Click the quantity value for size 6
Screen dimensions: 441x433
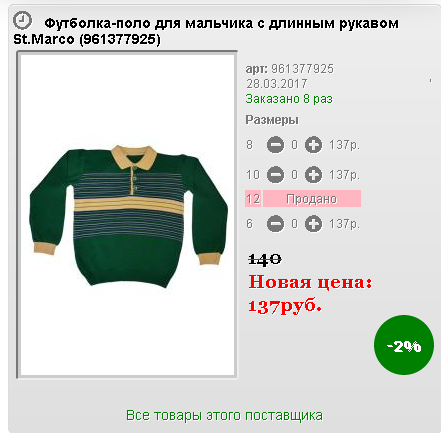[x=294, y=224]
